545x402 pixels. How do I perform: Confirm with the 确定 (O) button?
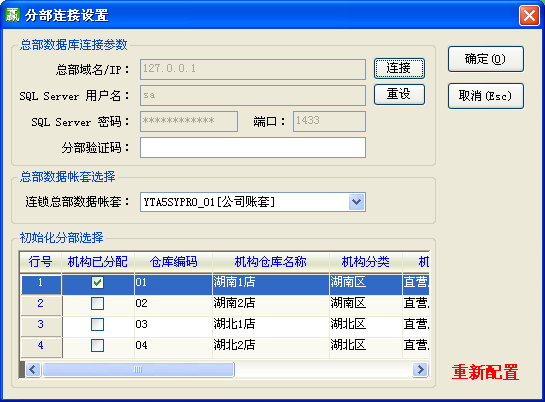[x=486, y=59]
